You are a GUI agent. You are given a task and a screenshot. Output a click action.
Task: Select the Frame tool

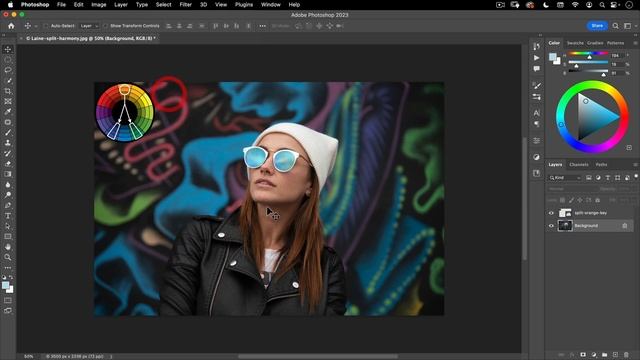8,101
